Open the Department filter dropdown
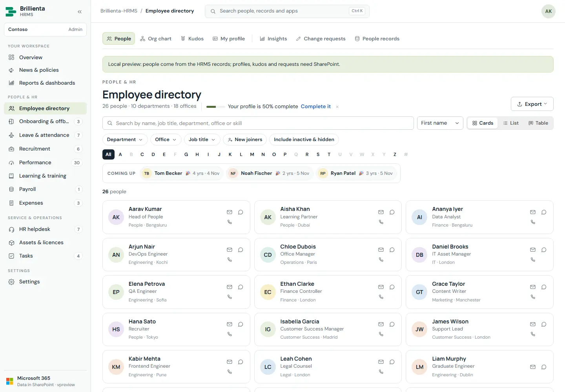Screen dimensions: 565x392 click(125, 140)
